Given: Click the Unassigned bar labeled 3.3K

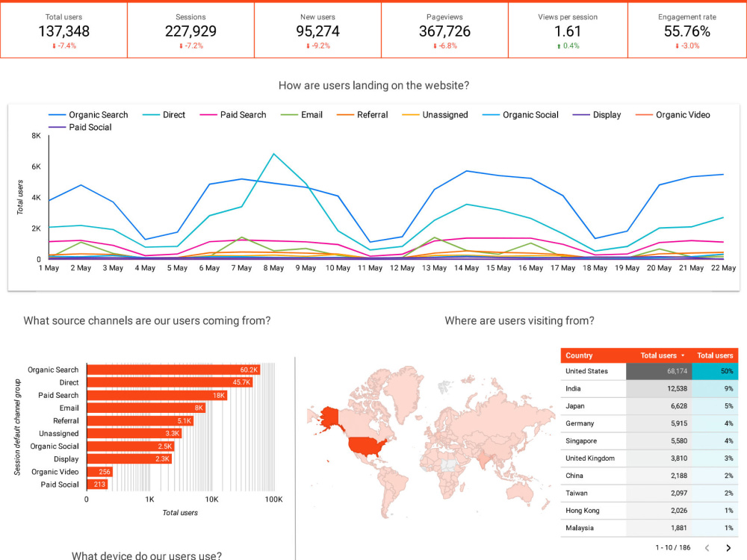Looking at the screenshot, I should pos(134,433).
